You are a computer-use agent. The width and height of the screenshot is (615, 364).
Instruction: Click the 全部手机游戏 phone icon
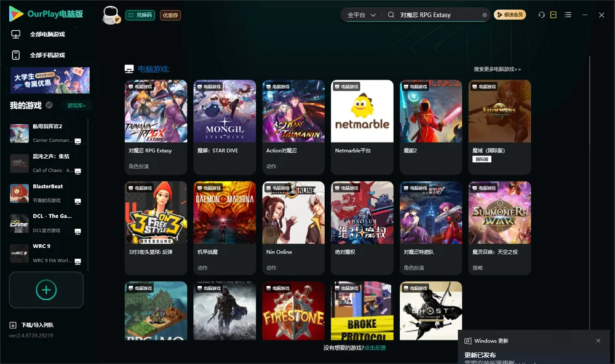(x=16, y=55)
